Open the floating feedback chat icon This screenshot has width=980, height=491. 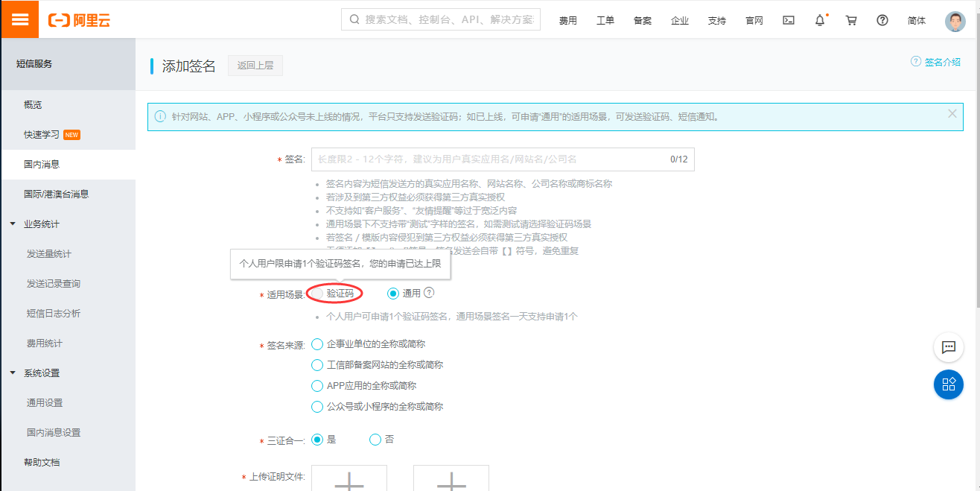tap(949, 347)
